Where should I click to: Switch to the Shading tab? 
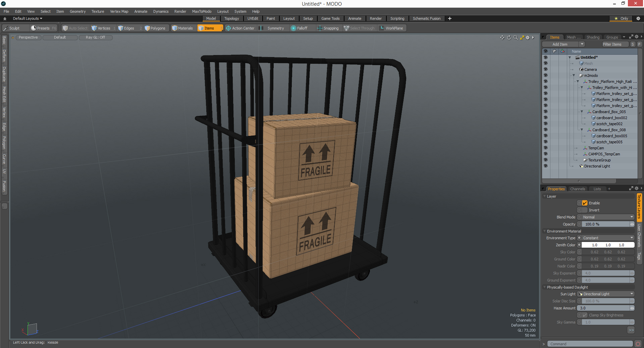(593, 37)
